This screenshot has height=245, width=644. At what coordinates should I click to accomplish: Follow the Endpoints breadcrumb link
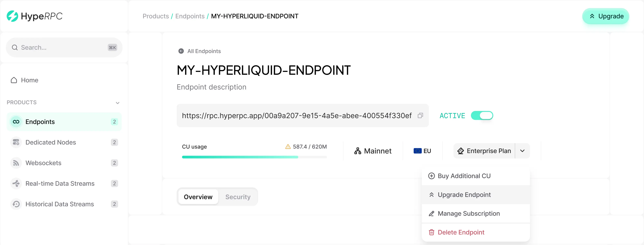point(190,16)
